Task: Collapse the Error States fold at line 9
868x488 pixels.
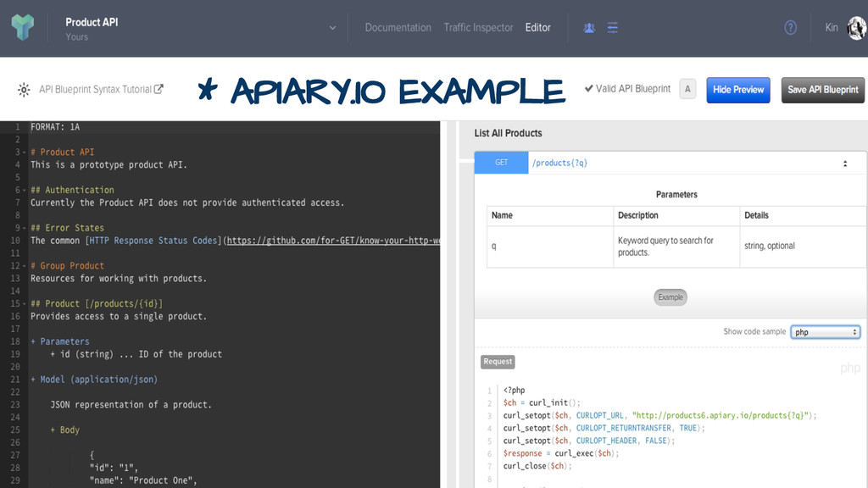Action: pyautogui.click(x=25, y=228)
